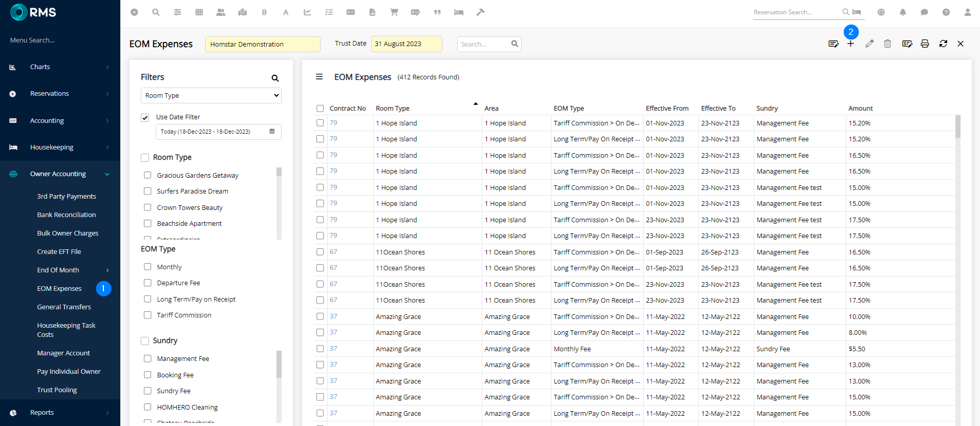This screenshot has height=426, width=980.
Task: Click the trash delete icon
Action: 887,44
